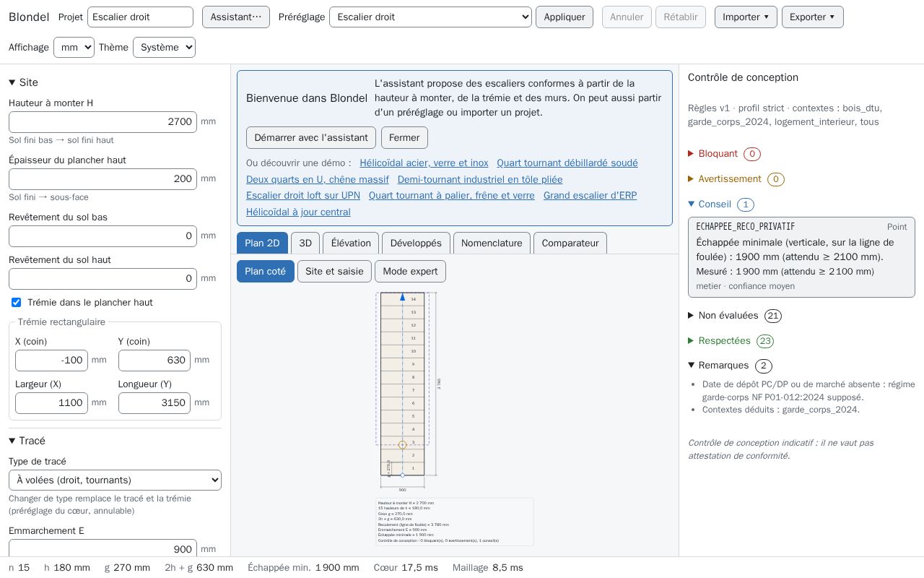Click the Hauteur à monter H field
This screenshot has width=924, height=578.
(x=103, y=121)
